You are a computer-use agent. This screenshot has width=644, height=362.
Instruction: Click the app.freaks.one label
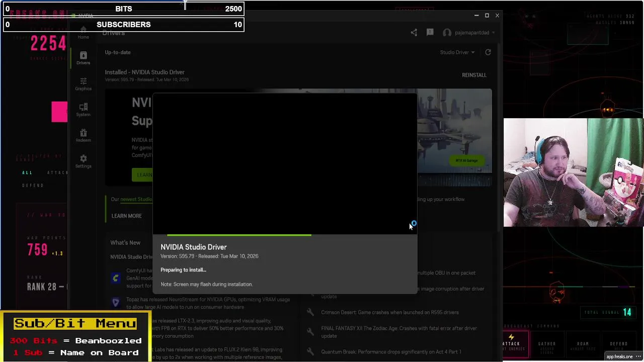pos(619,356)
